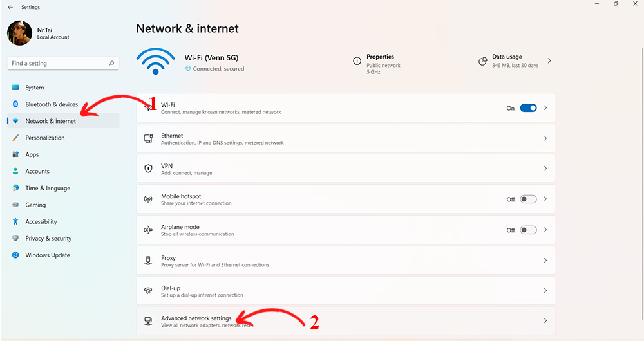Enable the Mobile hotspot toggle
Screen dimensions: 644x341
(x=528, y=199)
